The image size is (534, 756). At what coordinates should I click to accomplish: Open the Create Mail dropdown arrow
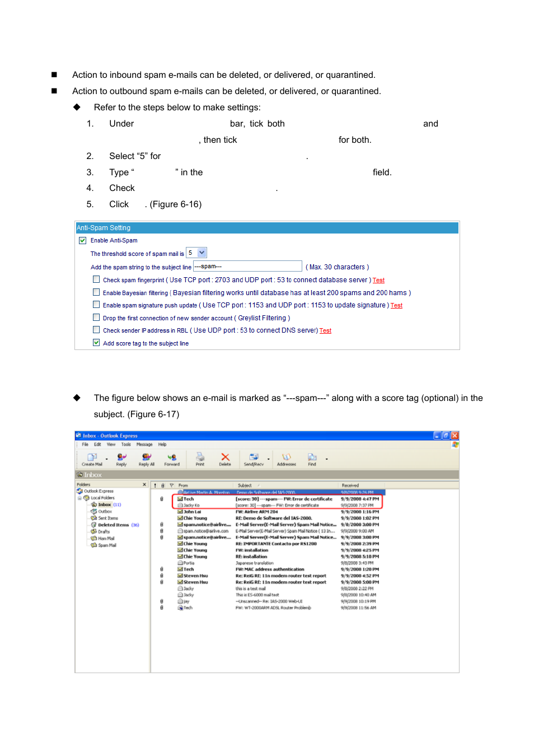click(106, 459)
